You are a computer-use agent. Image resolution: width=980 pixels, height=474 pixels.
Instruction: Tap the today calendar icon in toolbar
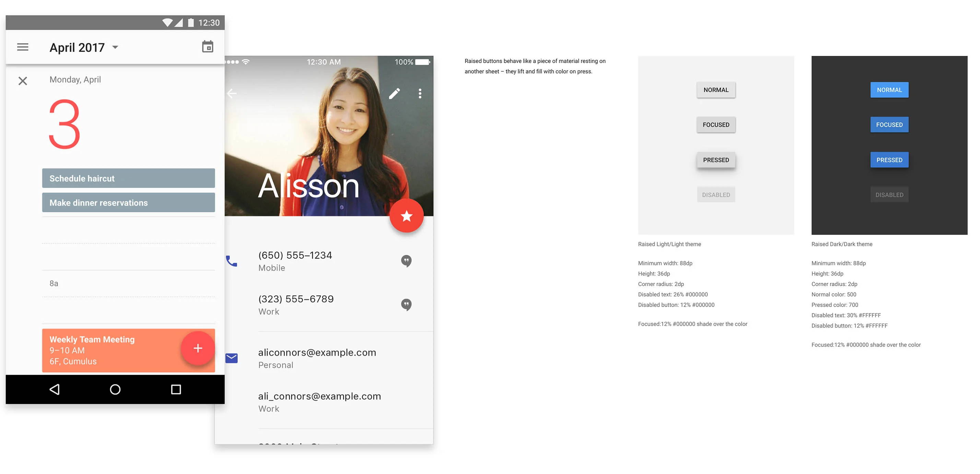click(207, 47)
